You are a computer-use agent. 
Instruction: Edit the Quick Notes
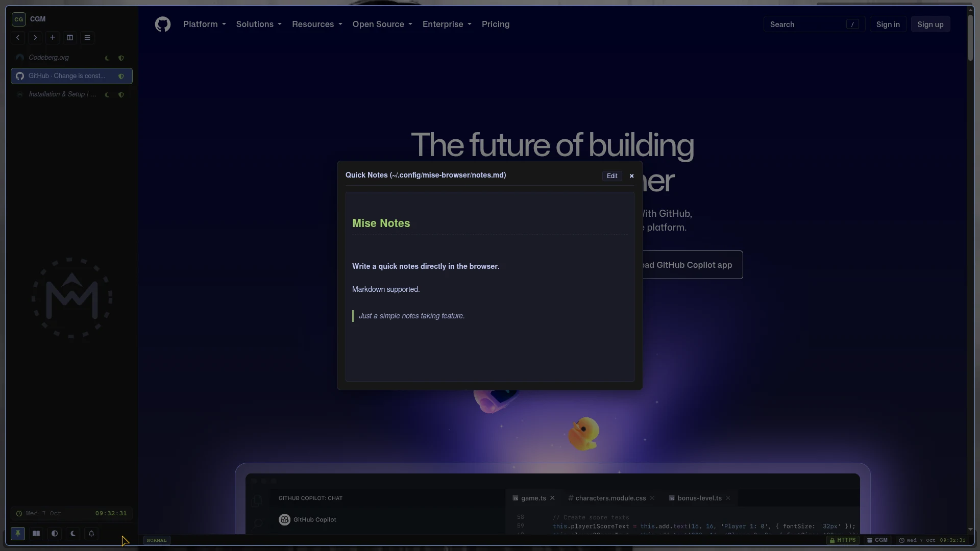coord(612,176)
